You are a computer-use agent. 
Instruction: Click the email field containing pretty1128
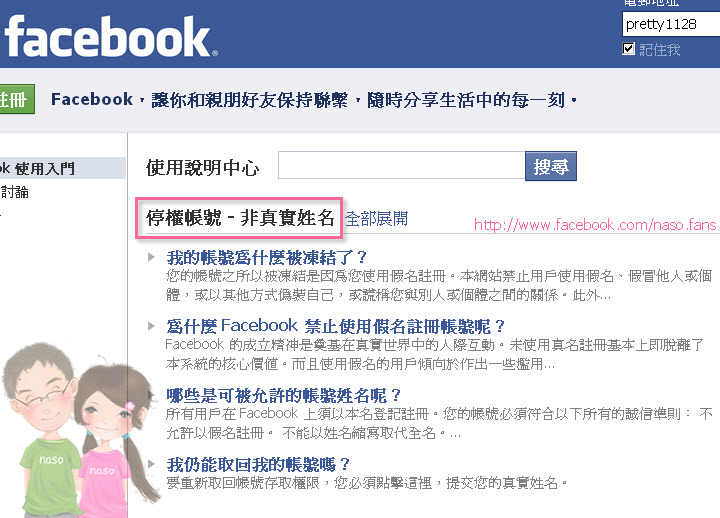[671, 24]
